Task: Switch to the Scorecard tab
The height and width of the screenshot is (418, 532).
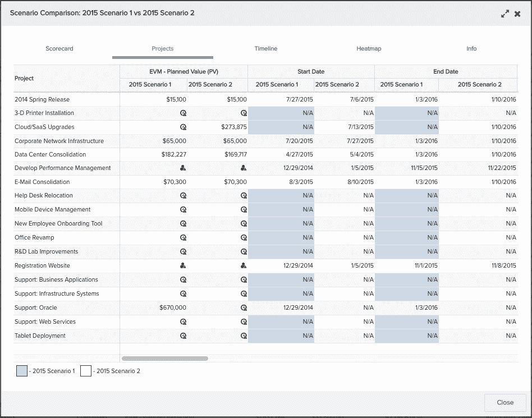Action: pyautogui.click(x=59, y=49)
